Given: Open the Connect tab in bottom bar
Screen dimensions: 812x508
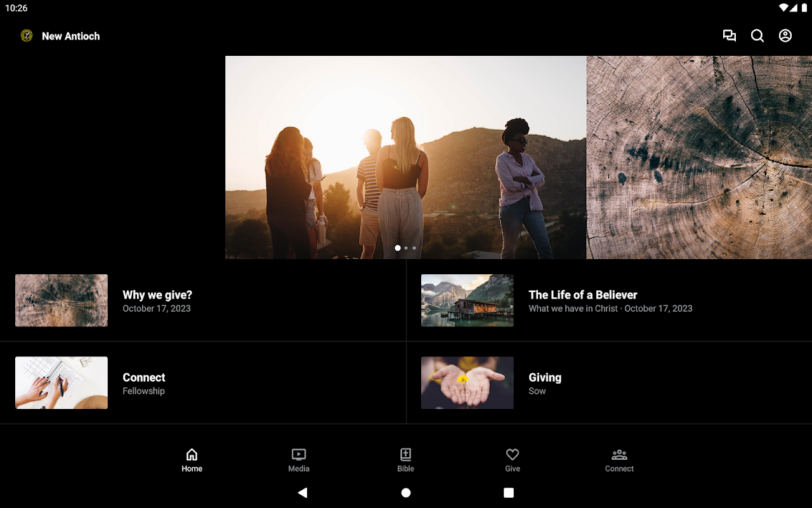Looking at the screenshot, I should 619,460.
